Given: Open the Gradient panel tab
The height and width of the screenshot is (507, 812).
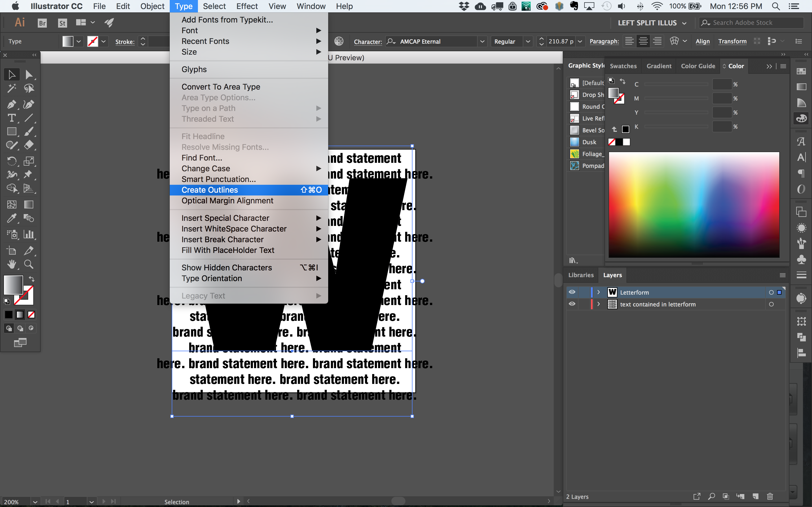Looking at the screenshot, I should click(x=659, y=66).
